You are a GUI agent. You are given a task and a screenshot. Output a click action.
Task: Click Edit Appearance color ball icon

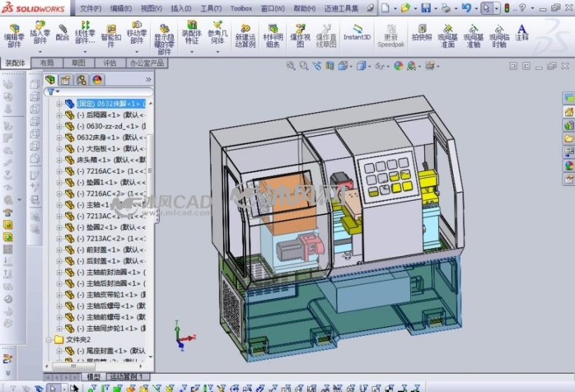pos(398,66)
